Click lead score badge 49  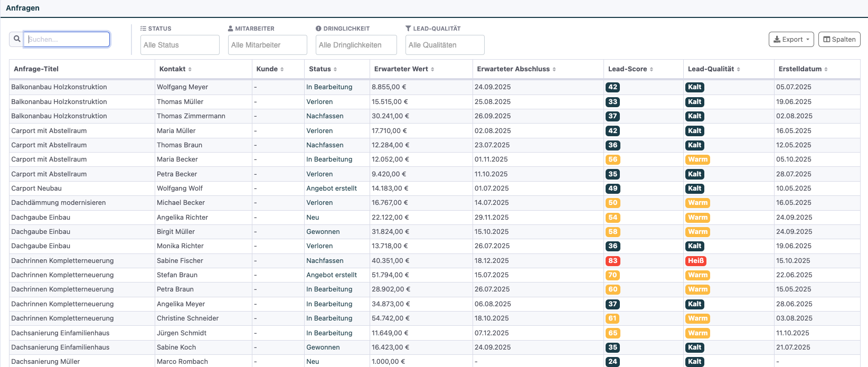click(612, 189)
